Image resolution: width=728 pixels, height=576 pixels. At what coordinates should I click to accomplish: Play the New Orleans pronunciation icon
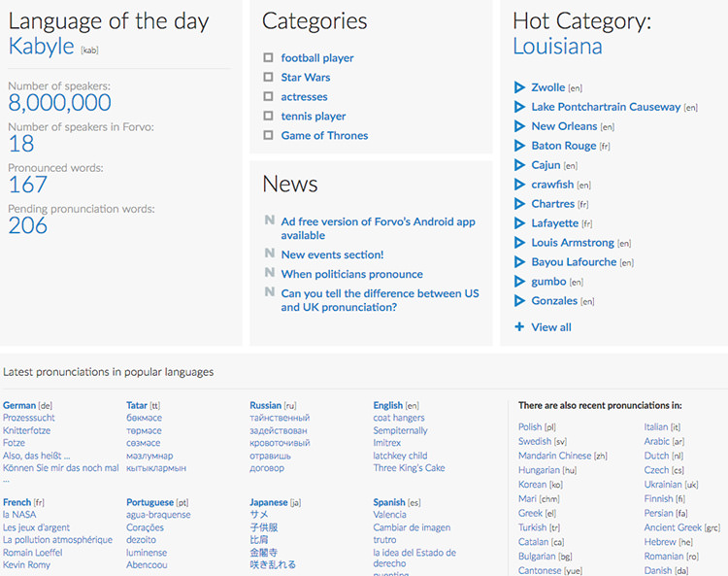(x=519, y=126)
